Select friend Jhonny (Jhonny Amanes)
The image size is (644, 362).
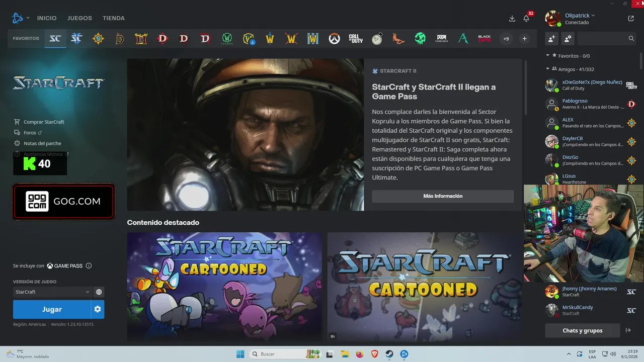tap(592, 292)
